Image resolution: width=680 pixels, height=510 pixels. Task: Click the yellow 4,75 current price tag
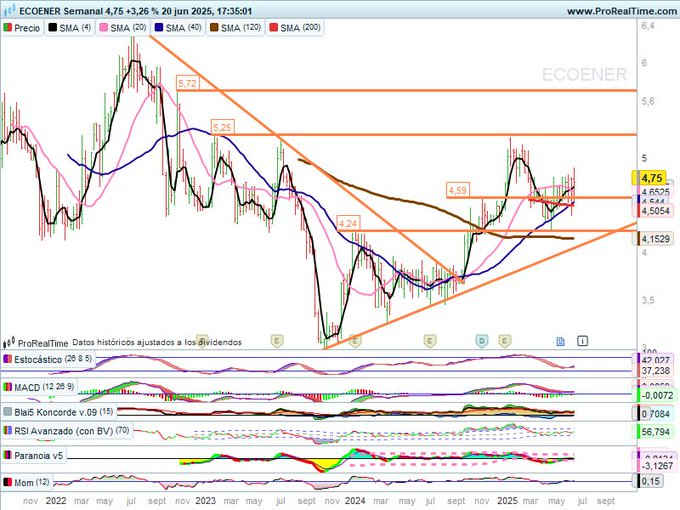coord(650,178)
